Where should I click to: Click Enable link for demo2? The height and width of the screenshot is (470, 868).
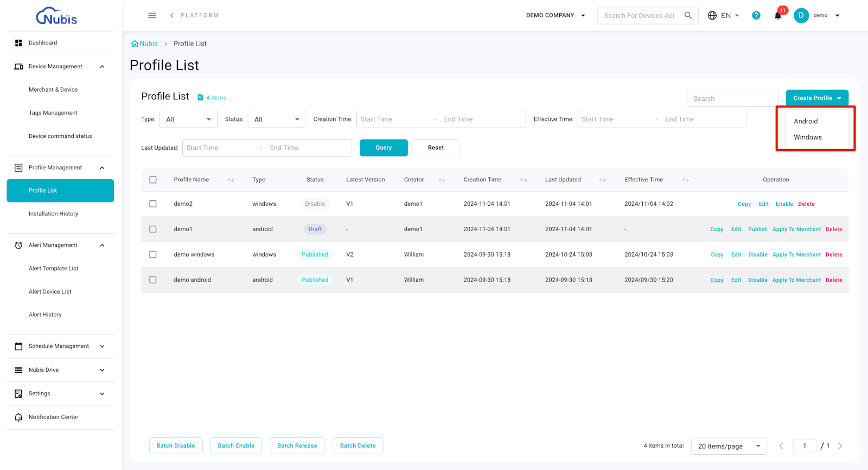pyautogui.click(x=784, y=204)
